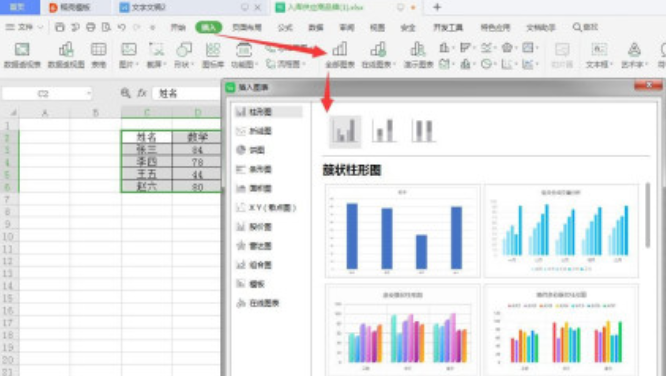Choose the light blue gradient column chart thumbnail
Viewport: 666px width, 376px height.
(561, 231)
